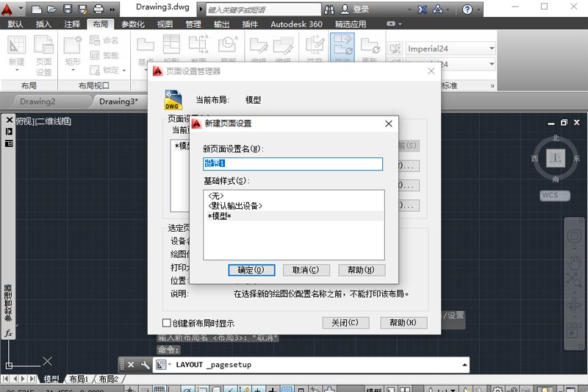The width and height of the screenshot is (588, 392).
Task: Click the steering wheel icon in navigation bar
Action: (x=574, y=236)
